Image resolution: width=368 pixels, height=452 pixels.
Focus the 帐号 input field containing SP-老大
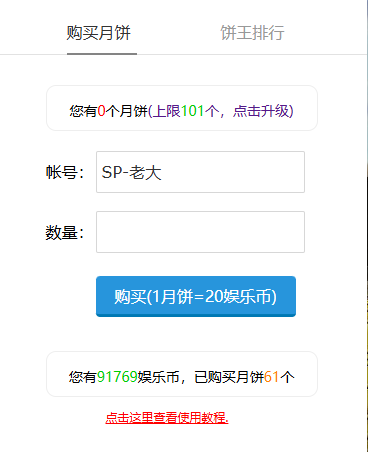200,172
